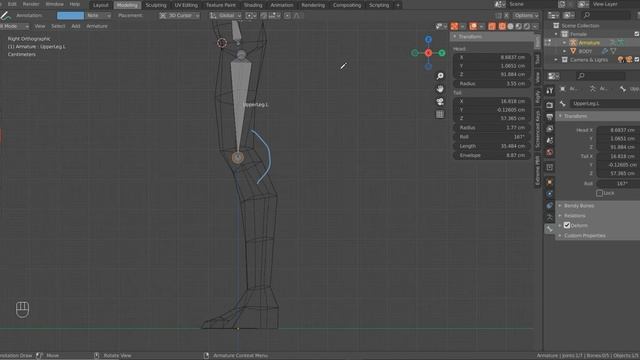Expand the BODY object in outliner
The image size is (640, 360).
pos(564,51)
